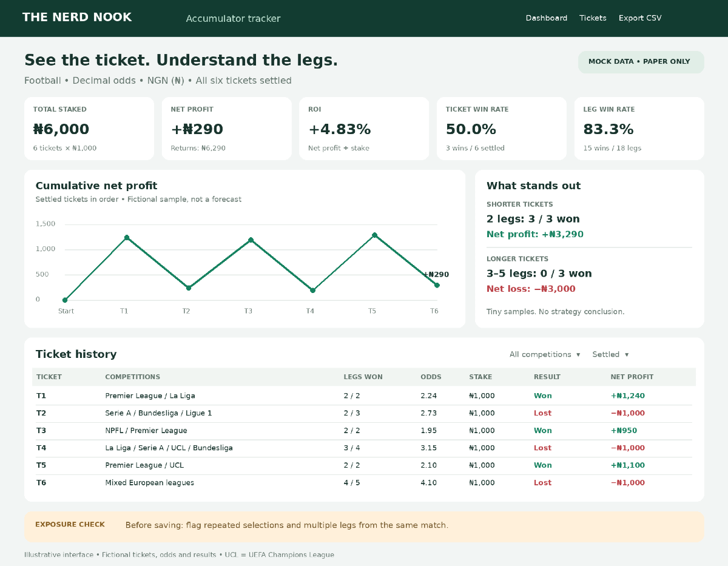This screenshot has width=728, height=566.
Task: Click the MOCK DATA • PAPER ONLY badge
Action: 641,62
